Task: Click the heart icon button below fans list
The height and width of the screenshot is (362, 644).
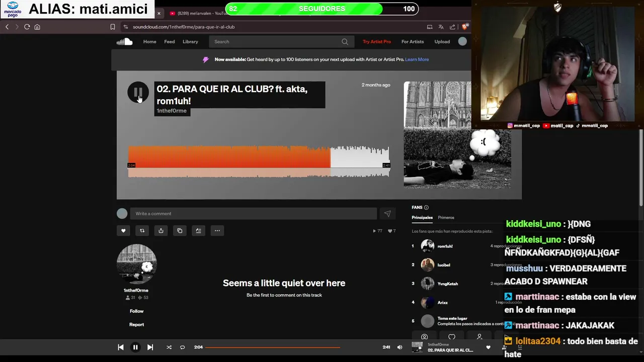Action: 452,337
